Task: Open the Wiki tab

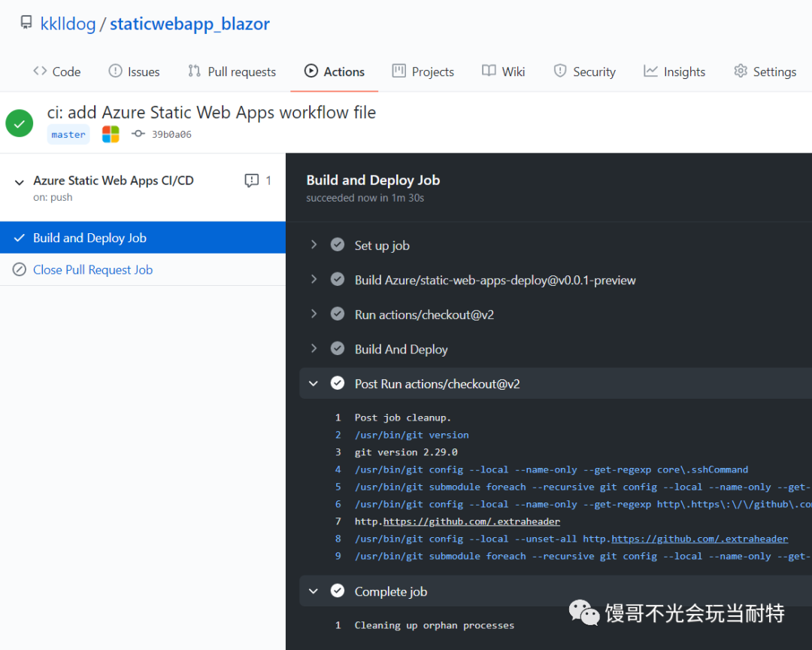Action: (503, 71)
